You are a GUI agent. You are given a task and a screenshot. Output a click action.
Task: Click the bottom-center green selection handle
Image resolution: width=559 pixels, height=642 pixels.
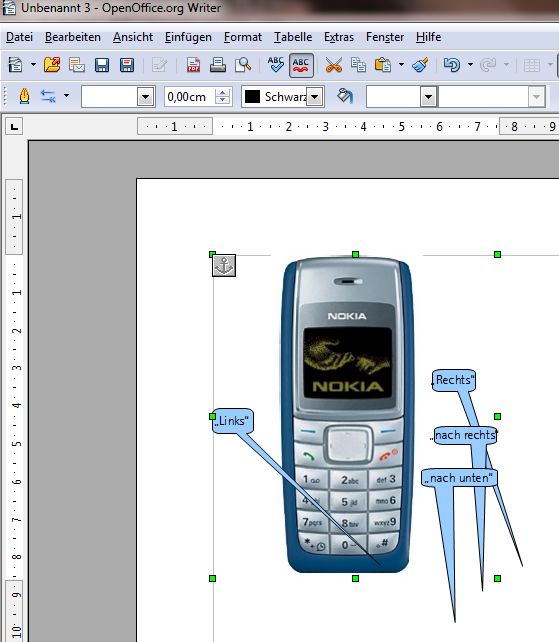point(355,578)
